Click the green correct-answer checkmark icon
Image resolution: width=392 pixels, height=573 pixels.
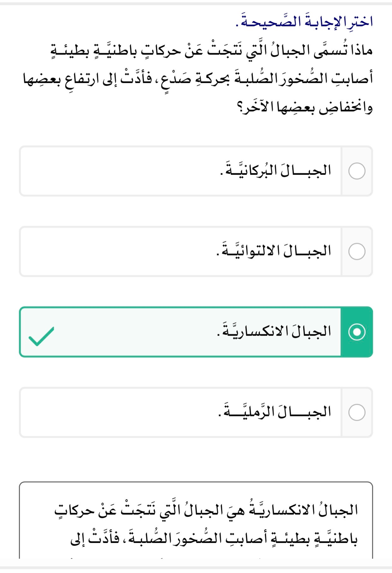pos(41,336)
